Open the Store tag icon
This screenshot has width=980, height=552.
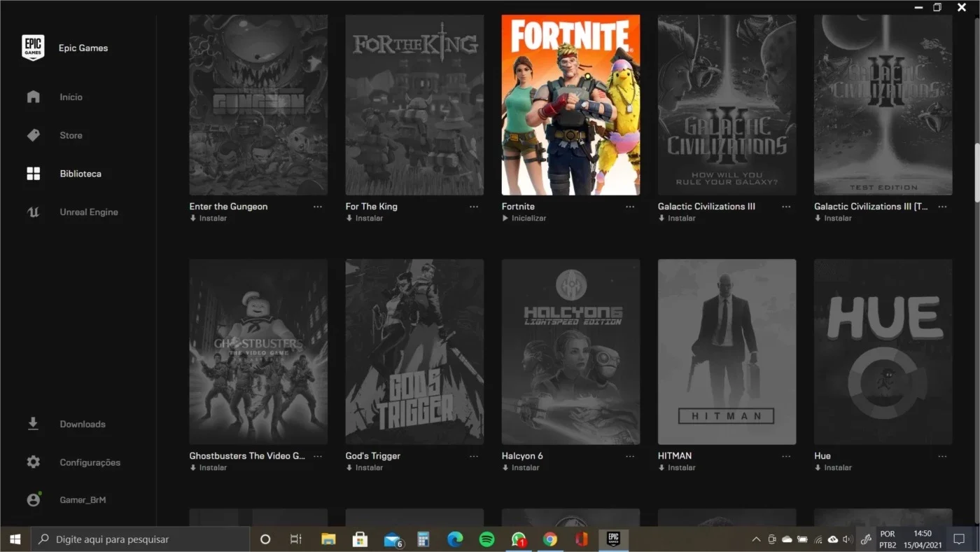pos(33,135)
